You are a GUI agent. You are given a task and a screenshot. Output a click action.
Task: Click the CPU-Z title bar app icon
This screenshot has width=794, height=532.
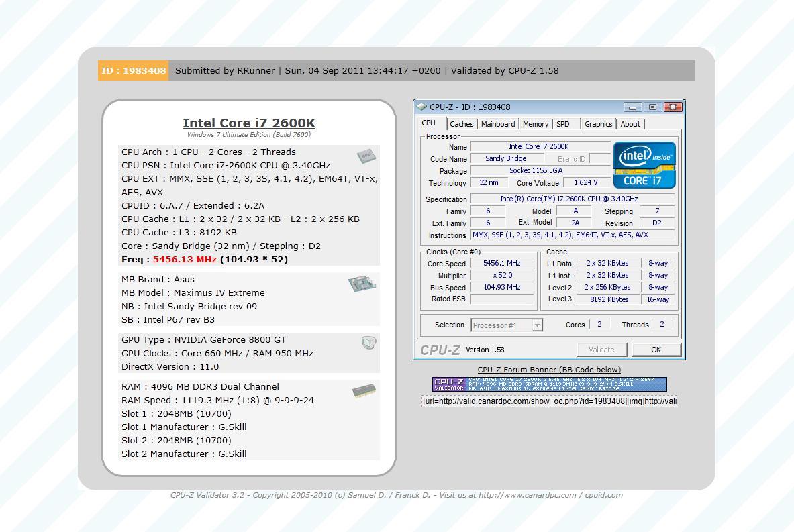tap(421, 107)
